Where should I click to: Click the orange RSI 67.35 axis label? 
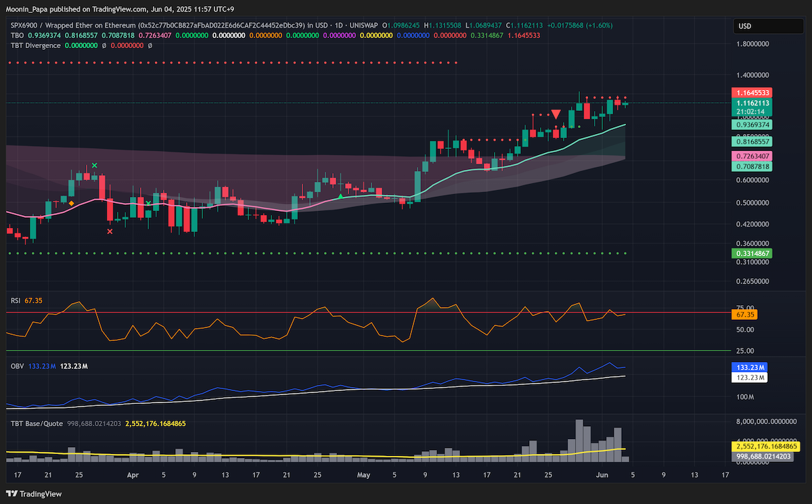pyautogui.click(x=746, y=315)
